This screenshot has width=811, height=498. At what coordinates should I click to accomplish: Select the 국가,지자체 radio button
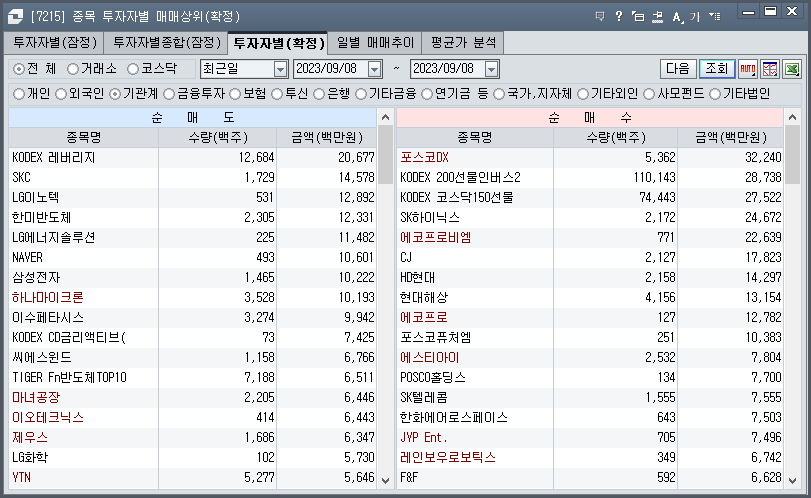tap(499, 94)
